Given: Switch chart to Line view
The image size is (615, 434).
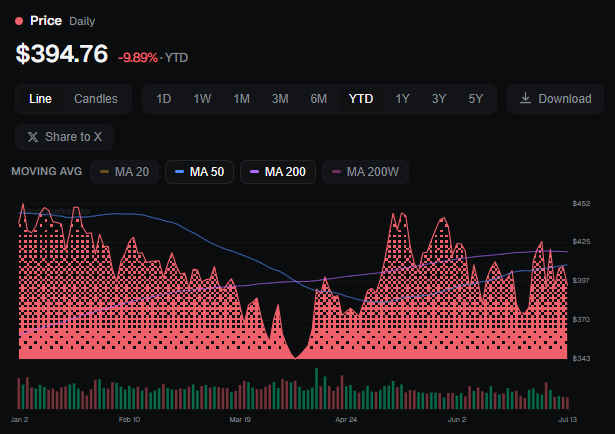Looking at the screenshot, I should [40, 99].
